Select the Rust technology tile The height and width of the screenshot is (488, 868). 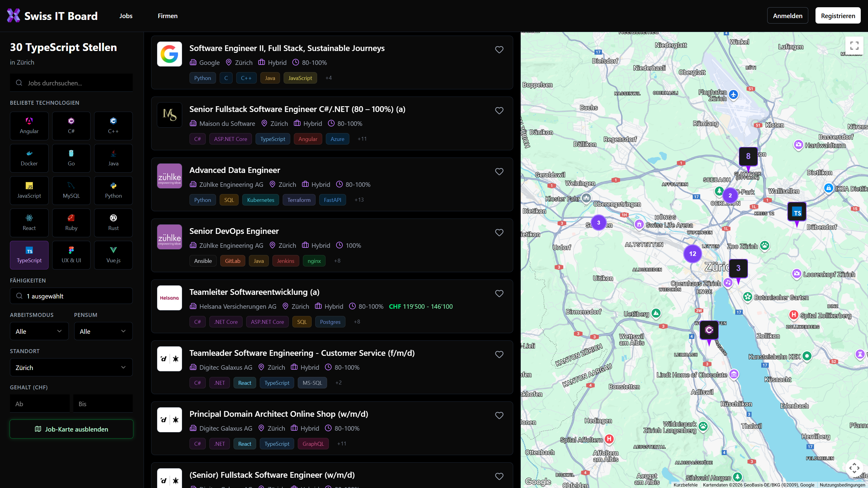tap(113, 223)
